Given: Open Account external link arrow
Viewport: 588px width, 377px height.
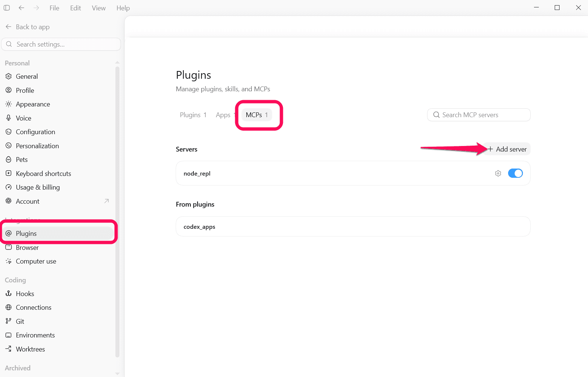Looking at the screenshot, I should coord(107,201).
